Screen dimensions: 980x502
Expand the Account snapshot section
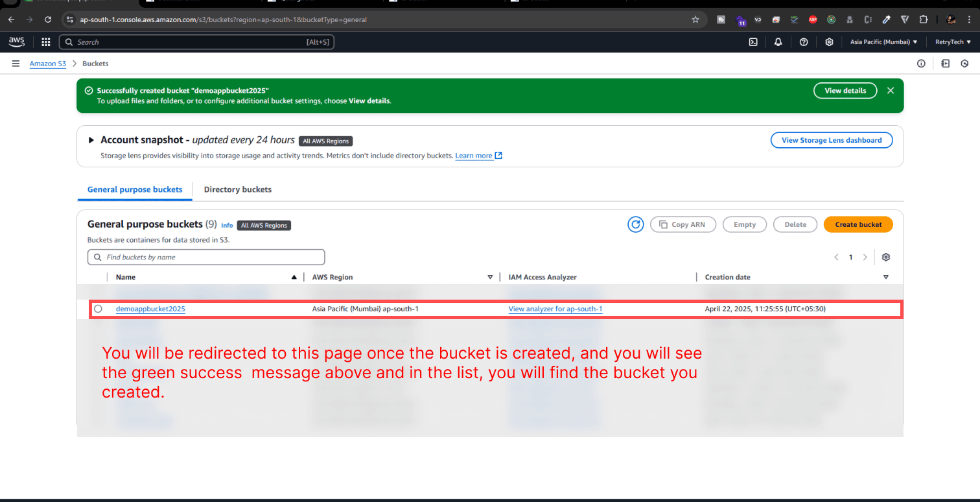(91, 139)
